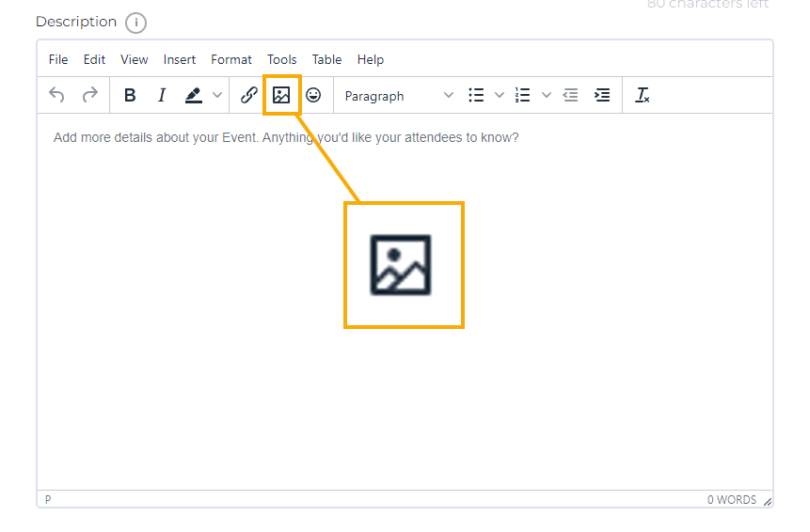
Task: Open the emoji picker
Action: (x=313, y=95)
